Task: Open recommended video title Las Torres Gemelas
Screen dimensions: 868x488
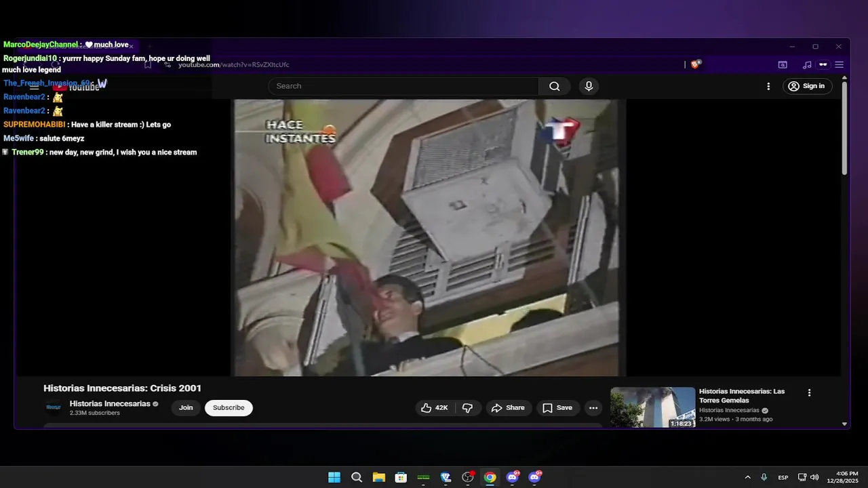Action: click(742, 396)
